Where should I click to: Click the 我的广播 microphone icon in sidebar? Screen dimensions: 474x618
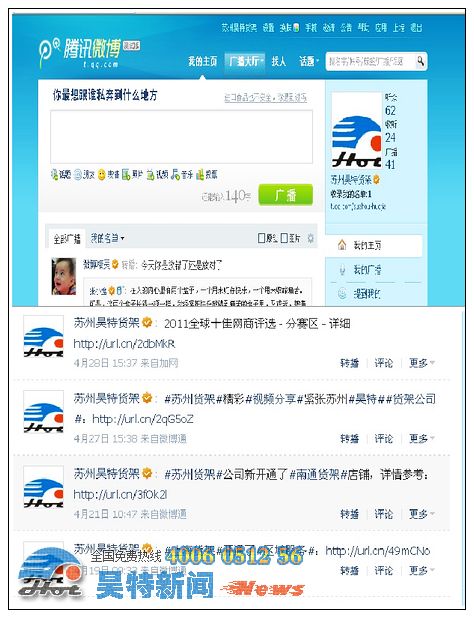(x=342, y=270)
